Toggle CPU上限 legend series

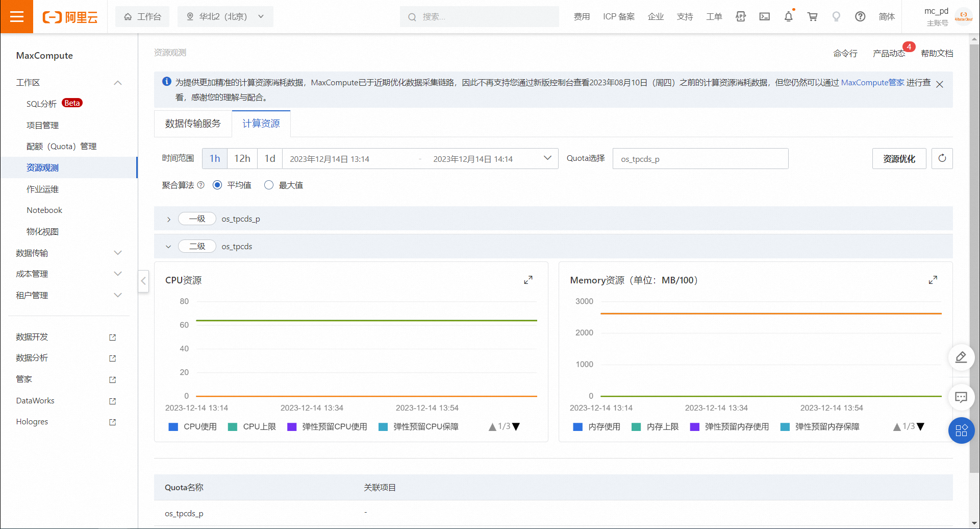point(252,427)
